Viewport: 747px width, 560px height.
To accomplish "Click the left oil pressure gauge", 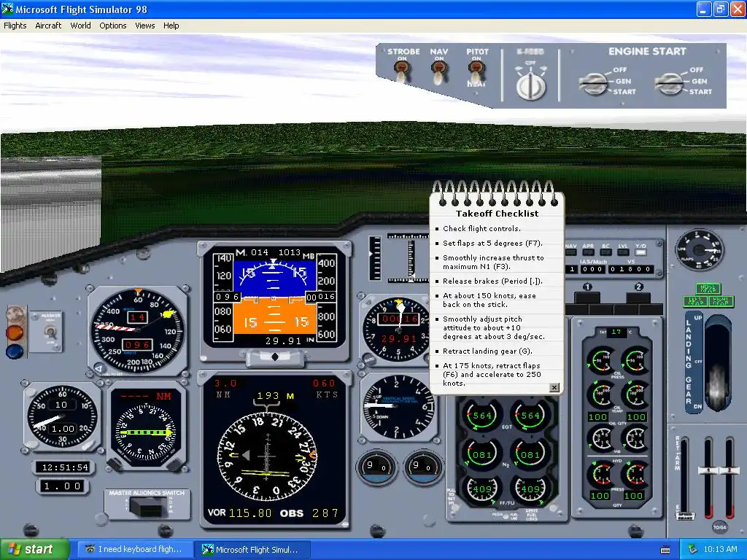I will click(x=601, y=360).
